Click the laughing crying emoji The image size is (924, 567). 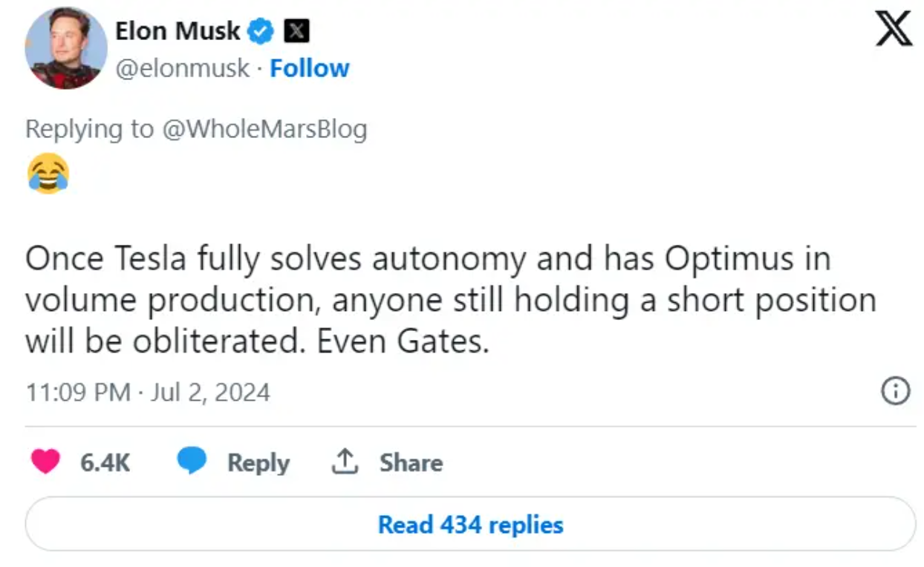(x=48, y=174)
